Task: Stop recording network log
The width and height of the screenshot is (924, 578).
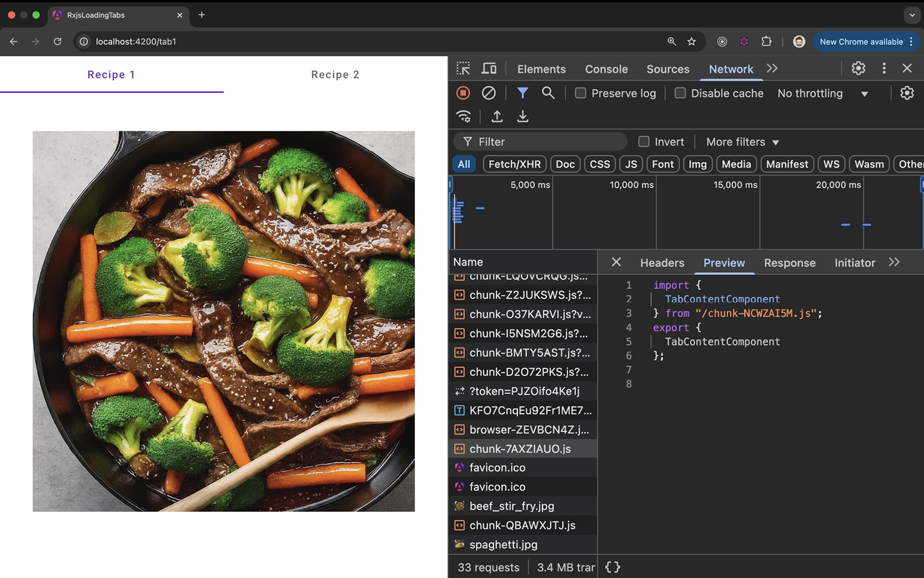Action: pyautogui.click(x=463, y=93)
